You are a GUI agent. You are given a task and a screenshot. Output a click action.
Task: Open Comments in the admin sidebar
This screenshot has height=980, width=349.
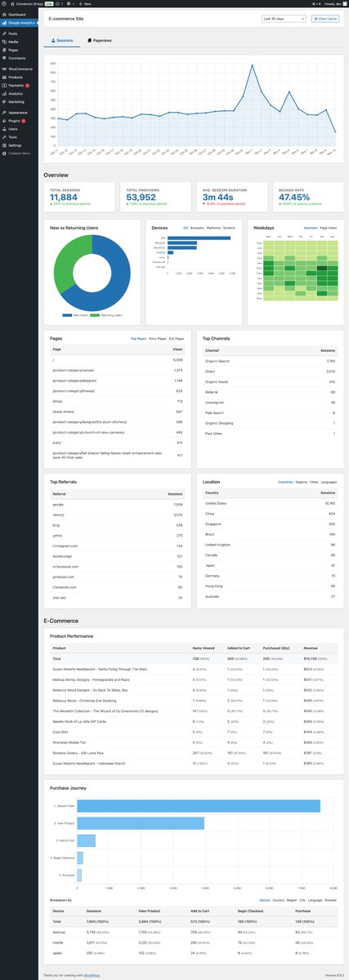coord(19,59)
